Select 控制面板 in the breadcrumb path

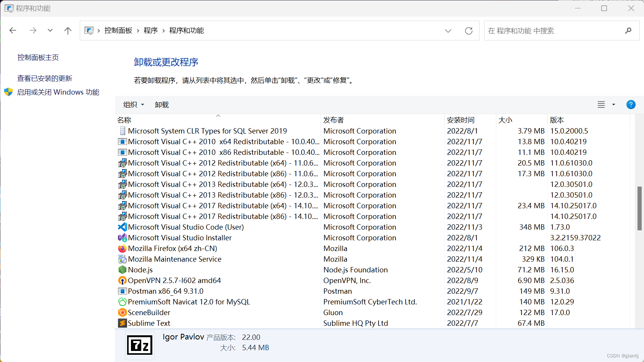118,31
